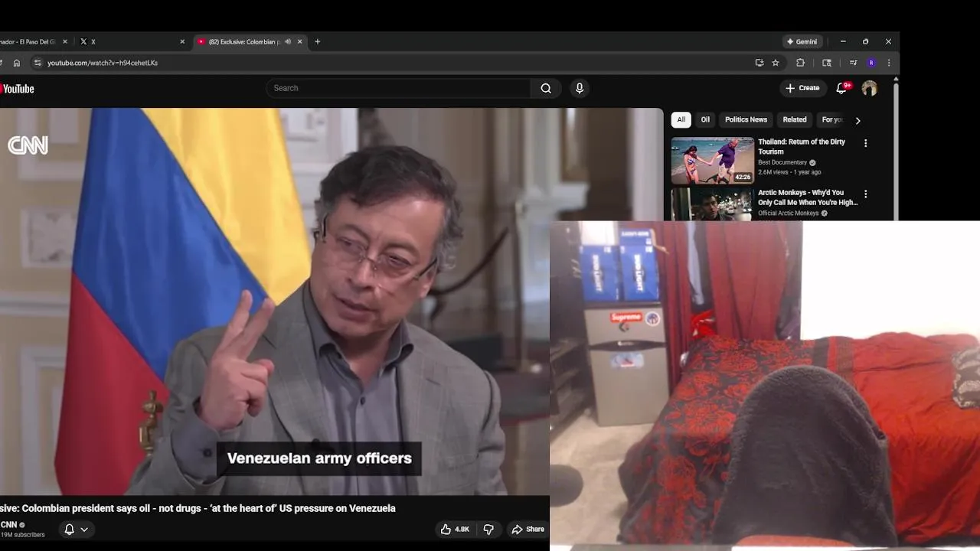Viewport: 980px width, 551px height.
Task: Open the Arctic Monkeys video thumbnail
Action: 713,204
